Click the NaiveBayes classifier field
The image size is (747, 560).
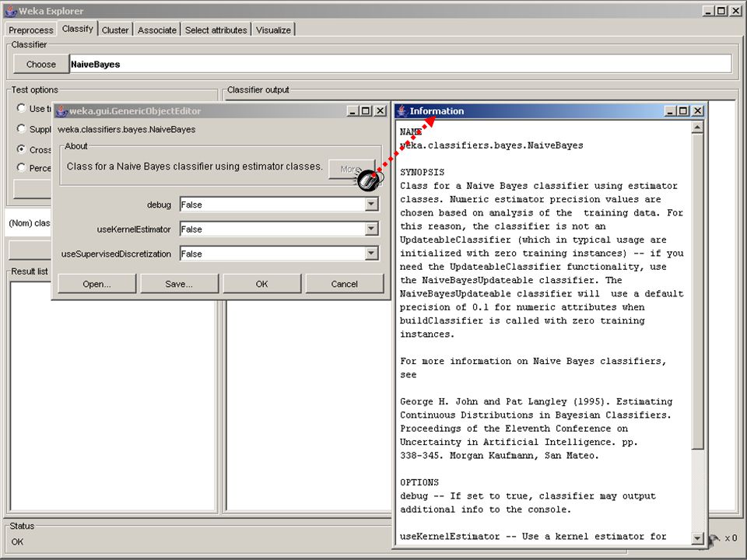pos(401,65)
